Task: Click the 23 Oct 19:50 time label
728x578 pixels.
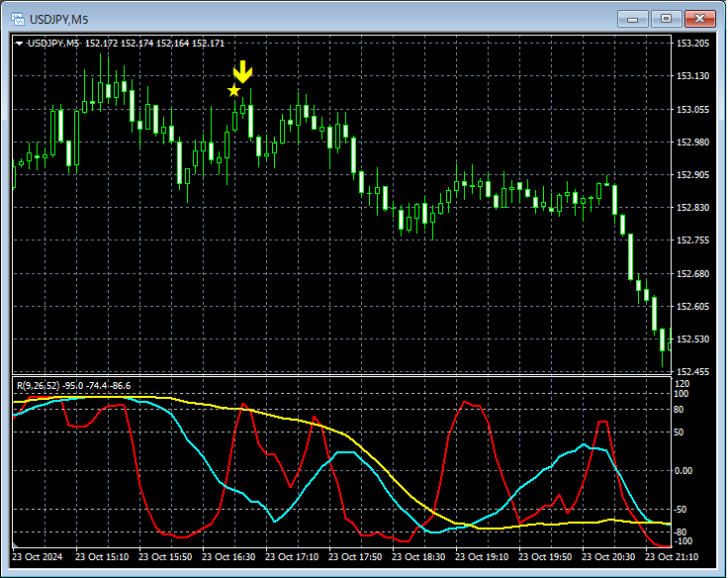Action: pos(545,556)
